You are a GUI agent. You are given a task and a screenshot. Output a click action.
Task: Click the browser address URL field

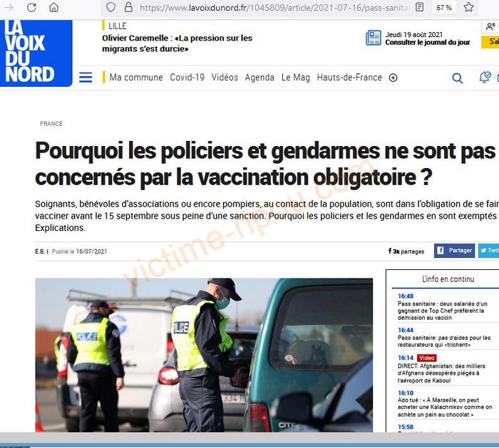click(x=274, y=7)
